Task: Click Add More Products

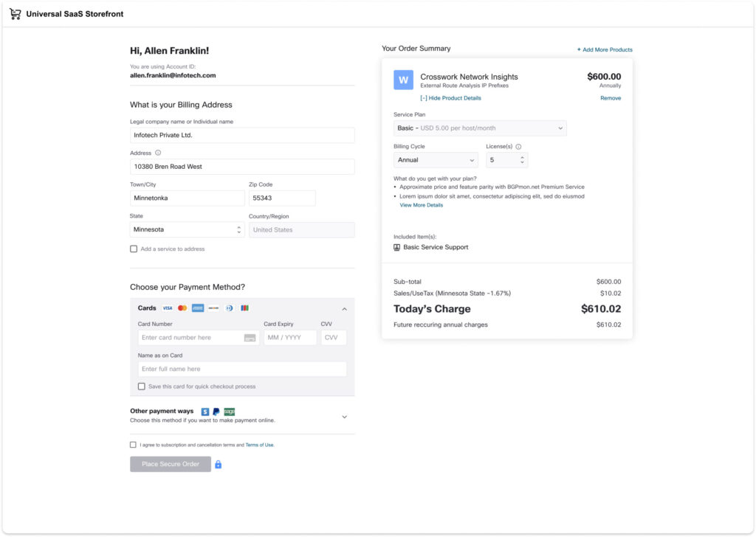Action: pos(605,49)
